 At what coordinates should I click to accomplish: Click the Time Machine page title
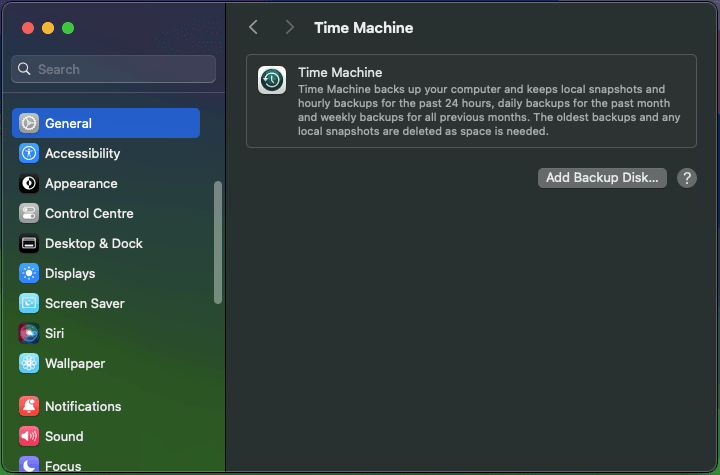(364, 28)
